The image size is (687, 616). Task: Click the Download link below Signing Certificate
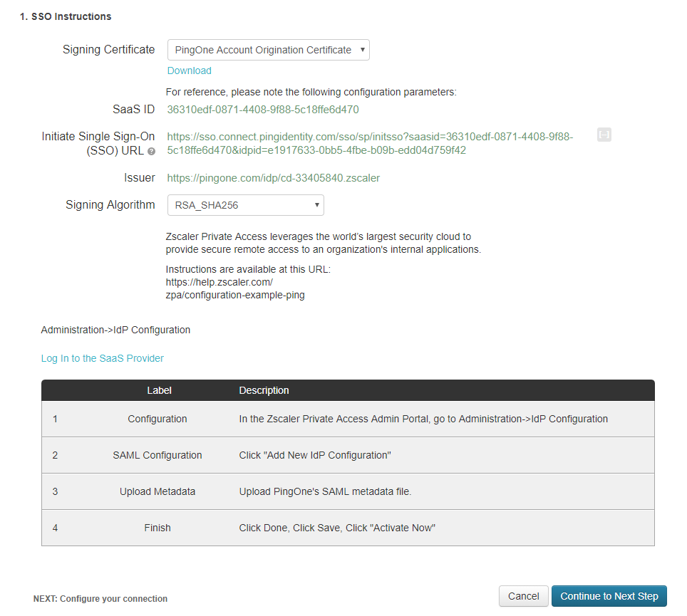point(189,71)
